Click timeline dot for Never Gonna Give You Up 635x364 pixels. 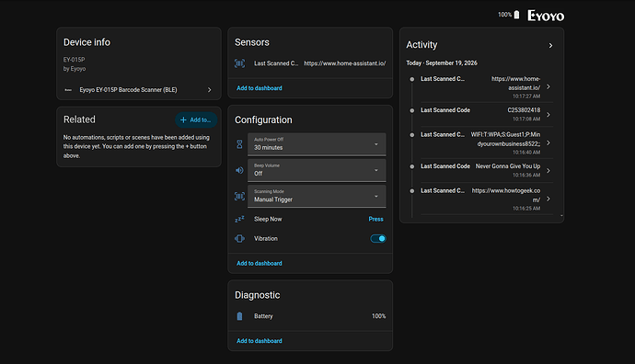coord(412,166)
